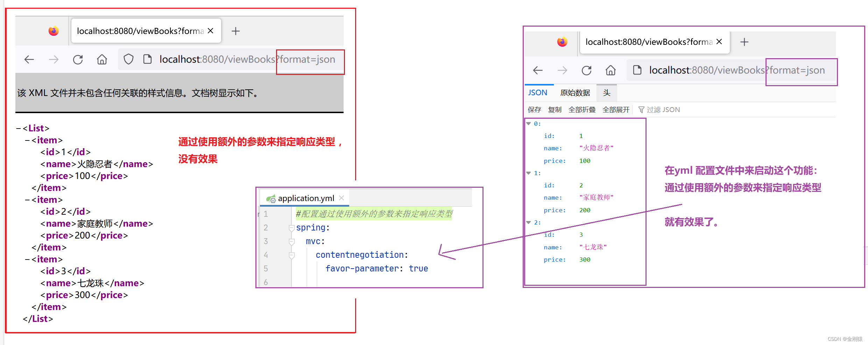
Task: Focus the 过滤 JSON filter field
Action: tap(663, 110)
